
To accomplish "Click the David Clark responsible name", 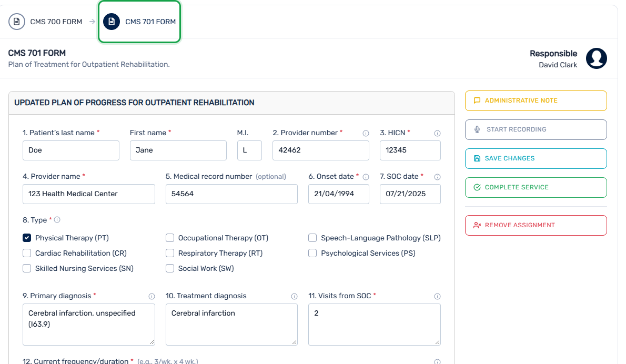I will click(x=558, y=65).
